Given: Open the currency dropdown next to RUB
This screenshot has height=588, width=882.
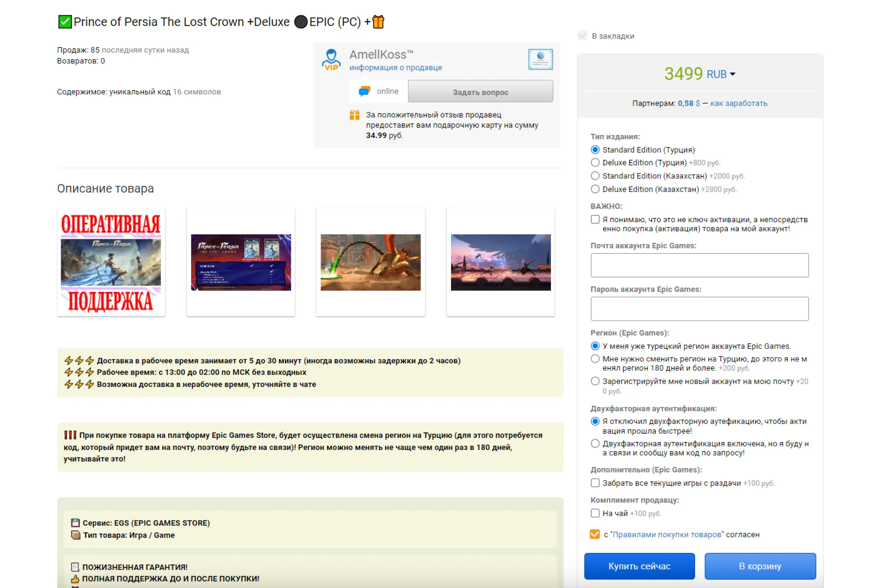Looking at the screenshot, I should coord(732,74).
